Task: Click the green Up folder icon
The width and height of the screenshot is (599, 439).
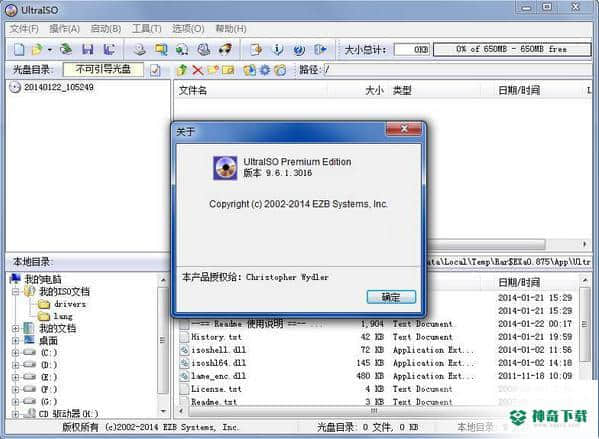Action: click(x=182, y=70)
